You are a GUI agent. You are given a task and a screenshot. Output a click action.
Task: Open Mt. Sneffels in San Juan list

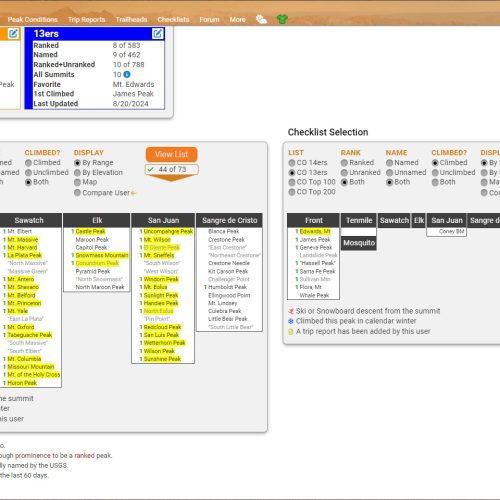click(x=159, y=255)
